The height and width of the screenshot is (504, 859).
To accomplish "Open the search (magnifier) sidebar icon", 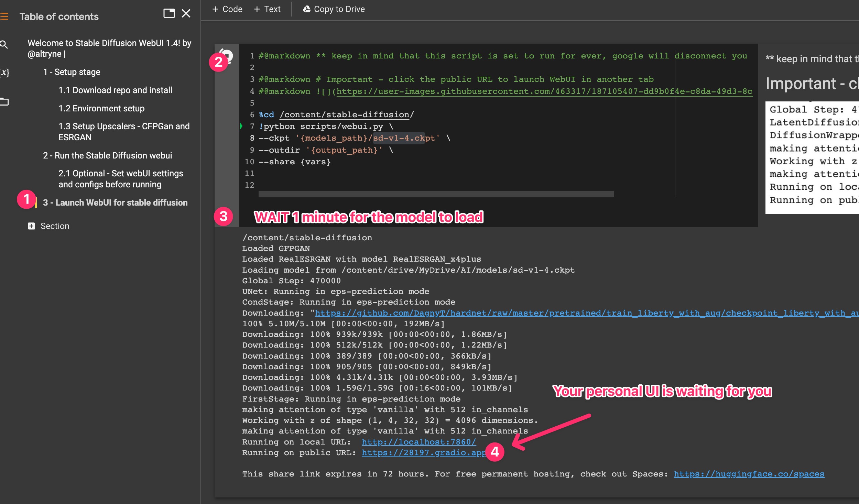I will (x=4, y=44).
